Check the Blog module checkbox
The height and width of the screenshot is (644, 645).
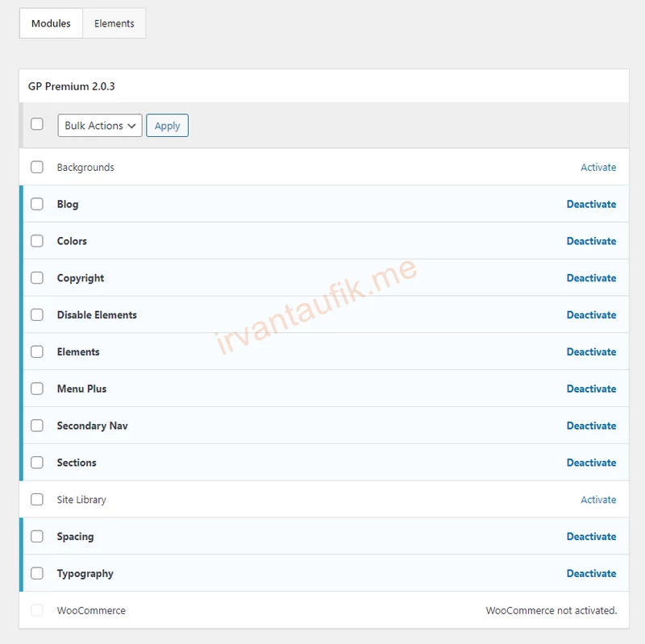(x=37, y=204)
